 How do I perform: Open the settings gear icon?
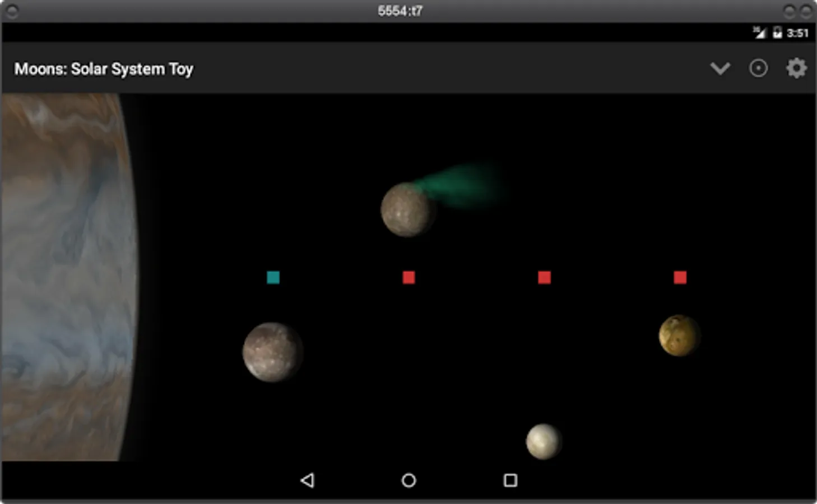(796, 68)
